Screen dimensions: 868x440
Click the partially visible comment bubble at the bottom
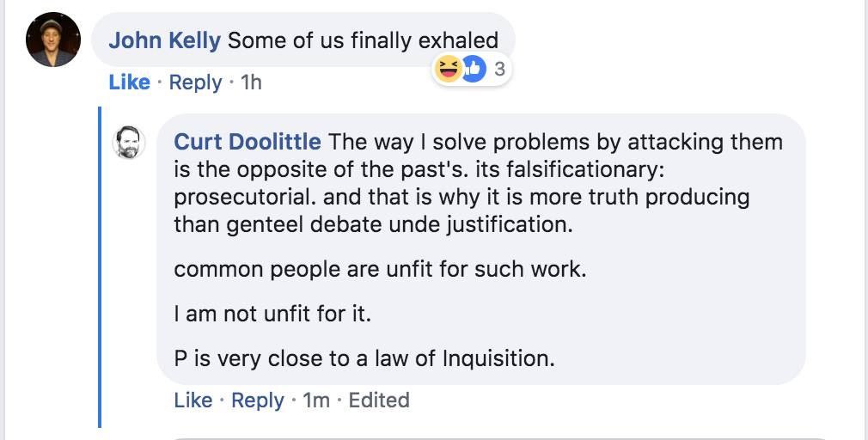tap(516, 437)
